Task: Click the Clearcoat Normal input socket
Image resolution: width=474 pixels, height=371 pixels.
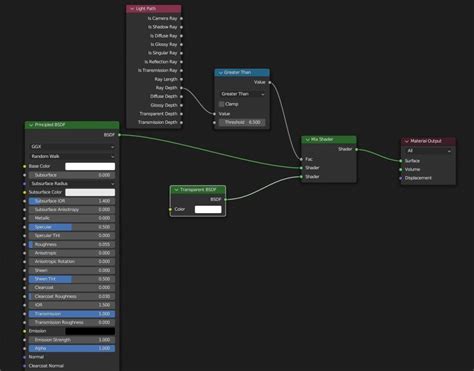Action: coord(25,366)
